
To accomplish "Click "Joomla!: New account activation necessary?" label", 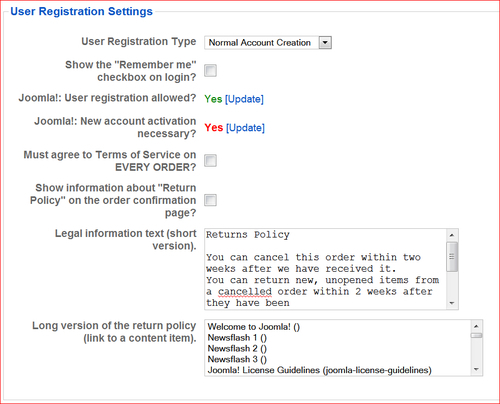I will coord(115,127).
